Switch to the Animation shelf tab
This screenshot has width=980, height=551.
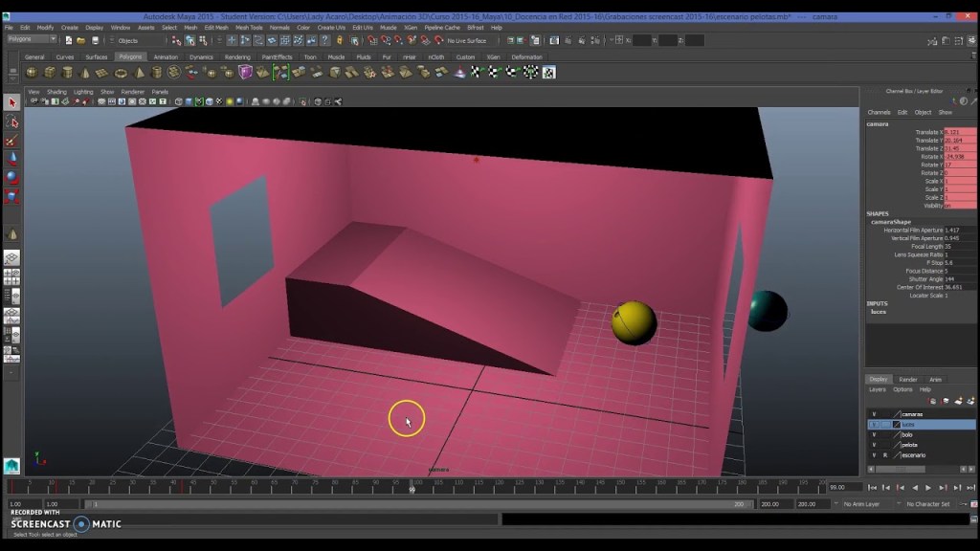click(166, 57)
